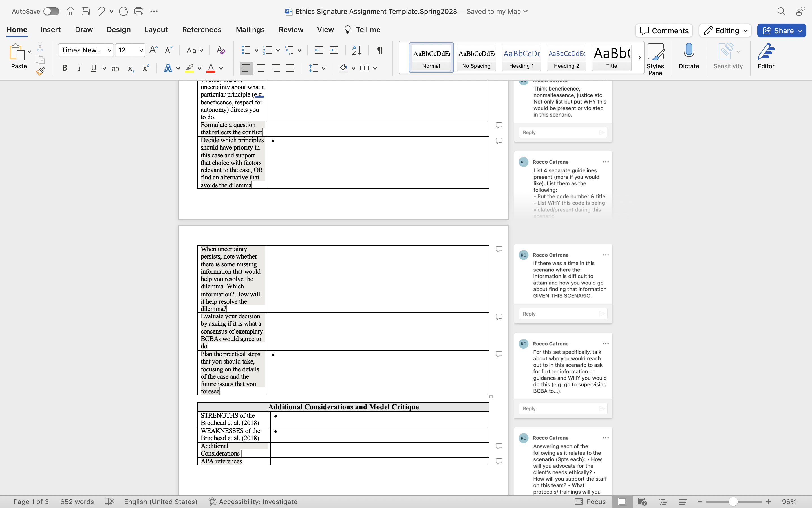Click the 652 words count
812x508 pixels.
pyautogui.click(x=77, y=502)
